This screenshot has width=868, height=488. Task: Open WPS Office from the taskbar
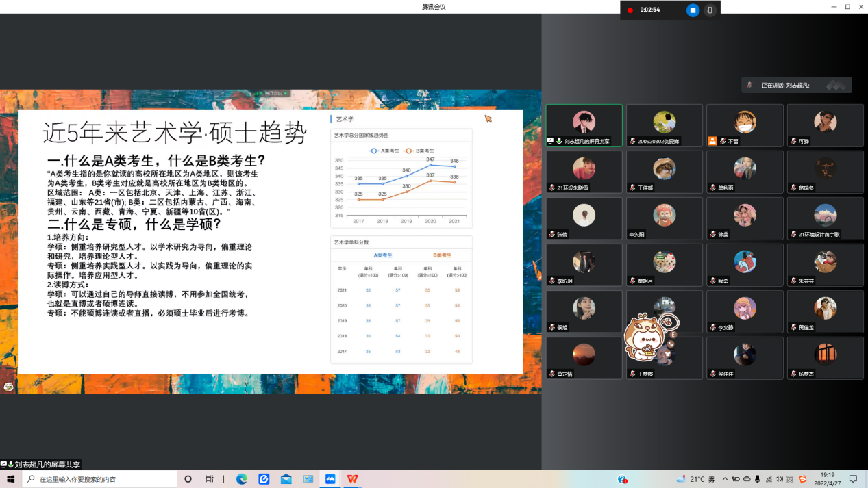pyautogui.click(x=351, y=478)
